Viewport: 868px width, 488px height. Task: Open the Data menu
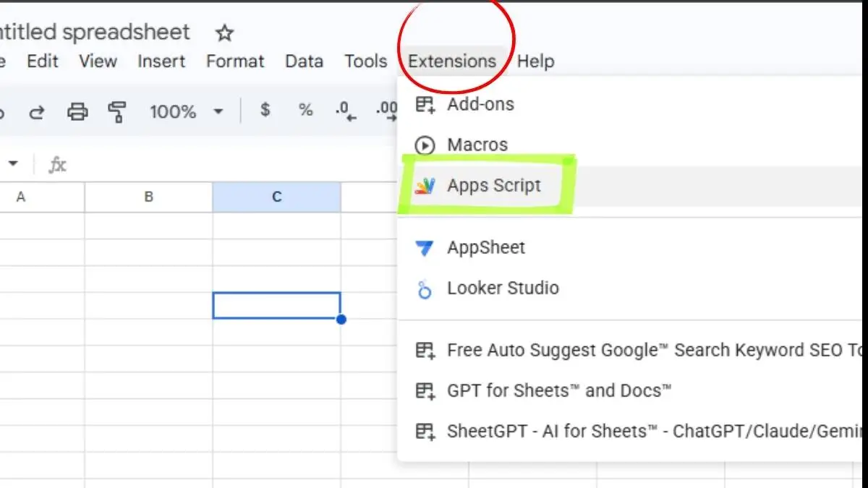304,61
